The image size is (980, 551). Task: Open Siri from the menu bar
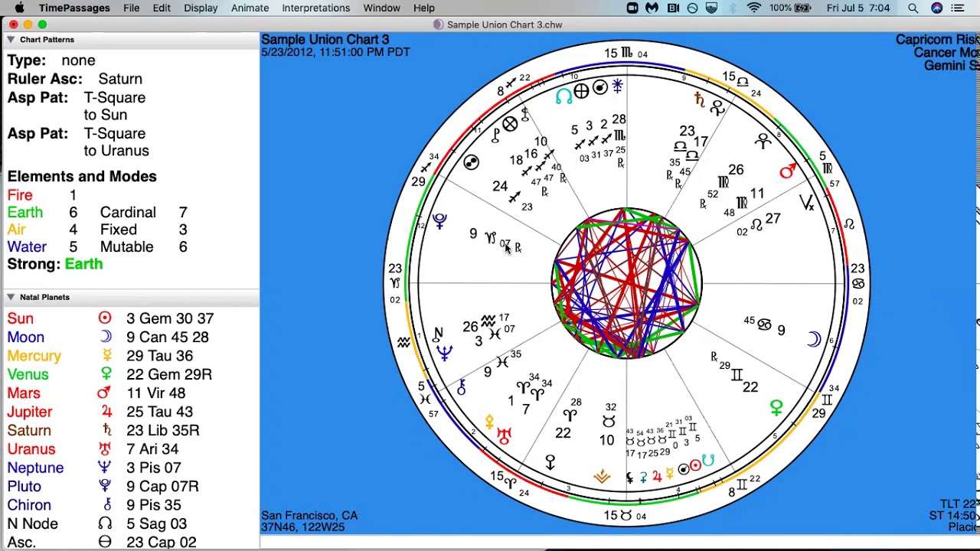click(x=936, y=8)
